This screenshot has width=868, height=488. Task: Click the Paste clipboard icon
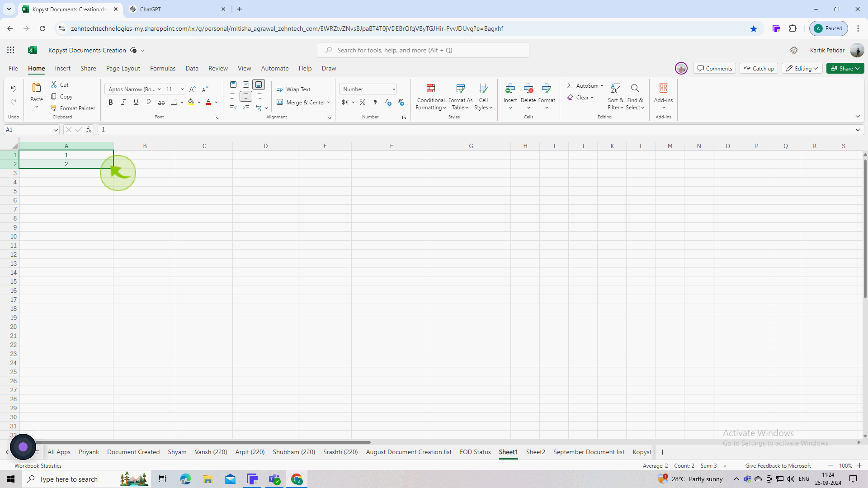click(x=37, y=88)
